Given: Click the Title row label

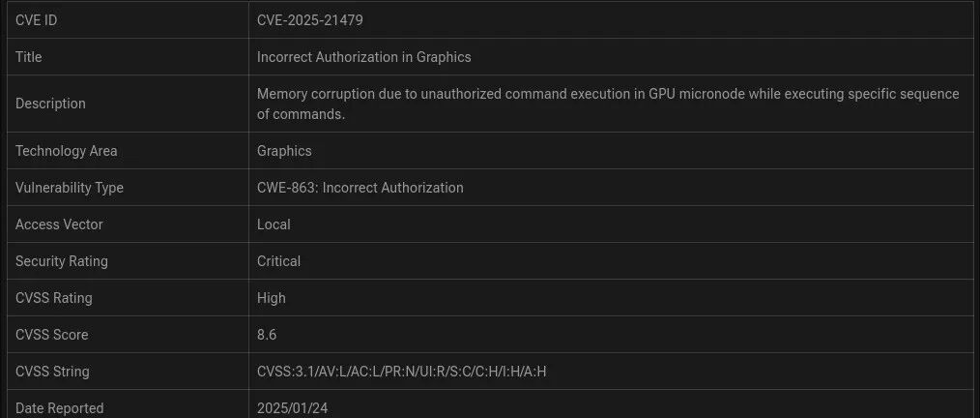Looking at the screenshot, I should [29, 57].
